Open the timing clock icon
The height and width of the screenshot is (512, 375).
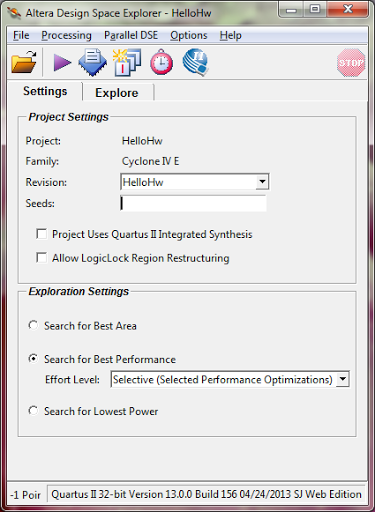(162, 62)
